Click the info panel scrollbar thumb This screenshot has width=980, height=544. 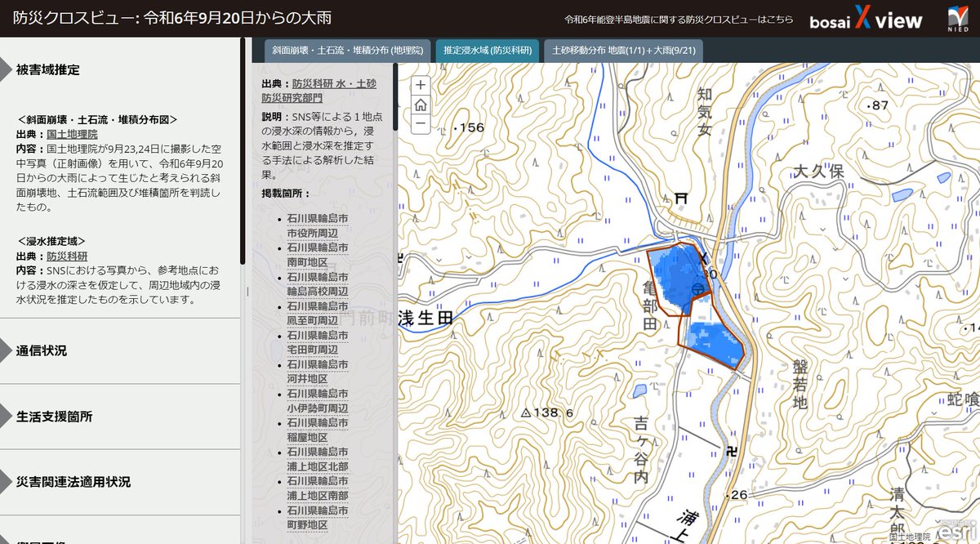[395, 96]
